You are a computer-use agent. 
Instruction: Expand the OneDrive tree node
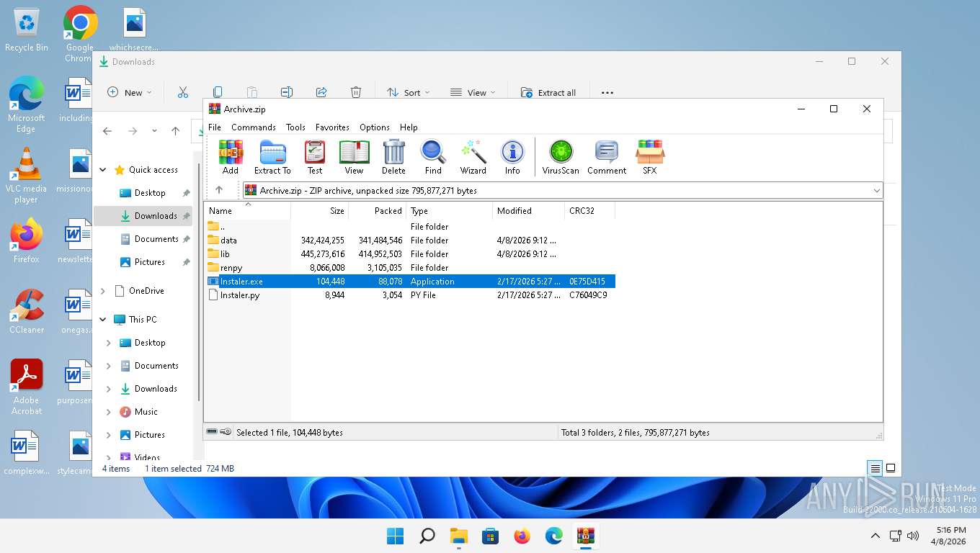coord(103,291)
